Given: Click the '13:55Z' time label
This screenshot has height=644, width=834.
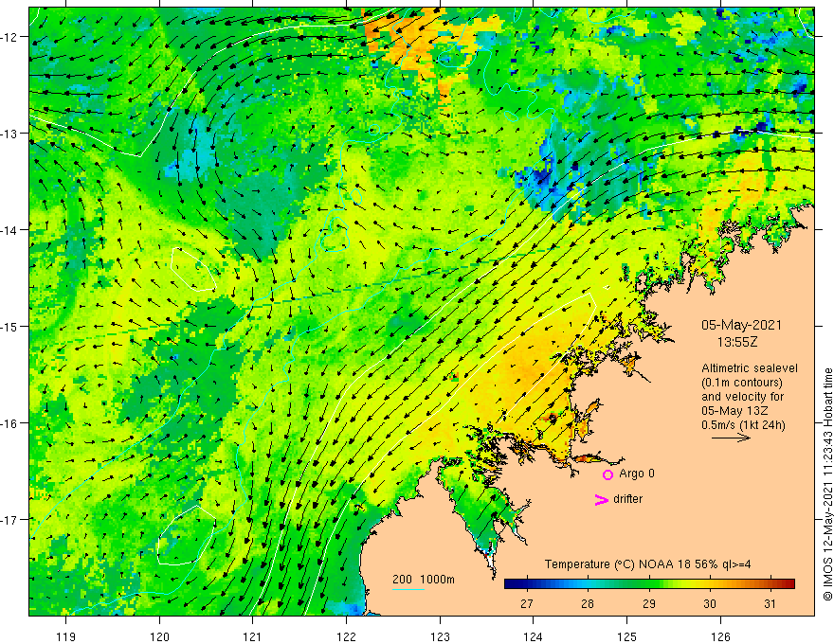Looking at the screenshot, I should 737,342.
